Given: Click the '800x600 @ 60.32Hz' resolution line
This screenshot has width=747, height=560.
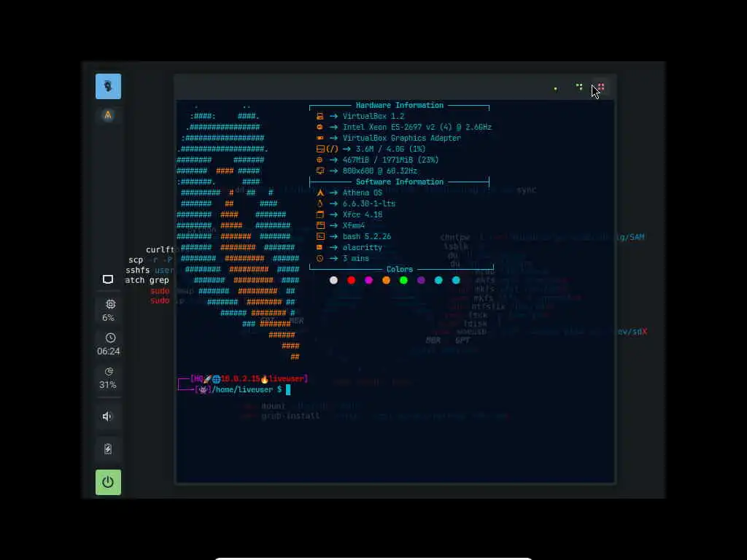Looking at the screenshot, I should coord(379,171).
